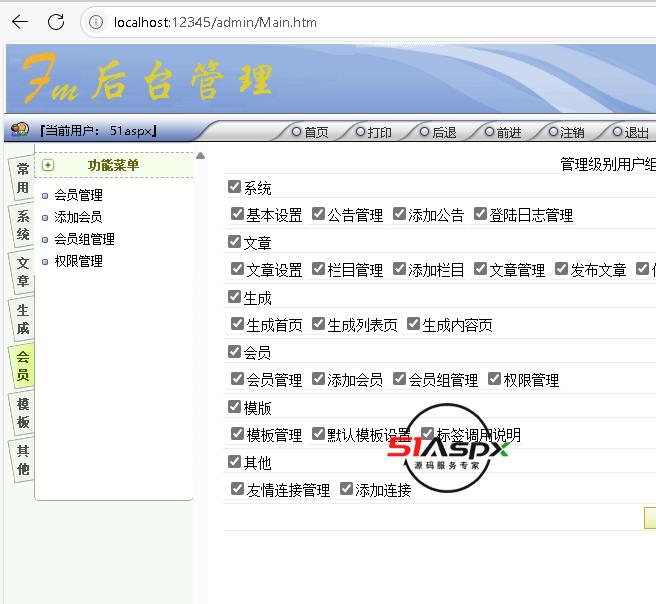Switch to the 系统 side tab
656x604 pixels.
pyautogui.click(x=22, y=225)
